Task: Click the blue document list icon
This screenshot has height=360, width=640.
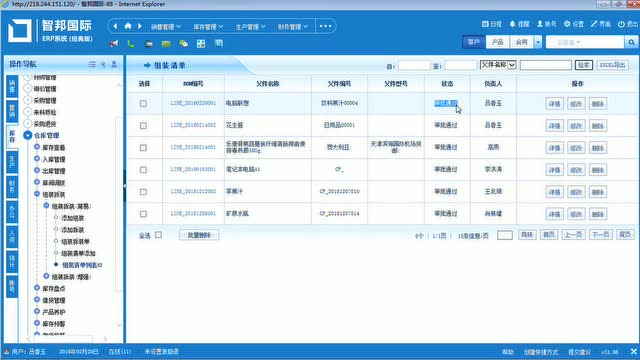Action: (x=219, y=43)
